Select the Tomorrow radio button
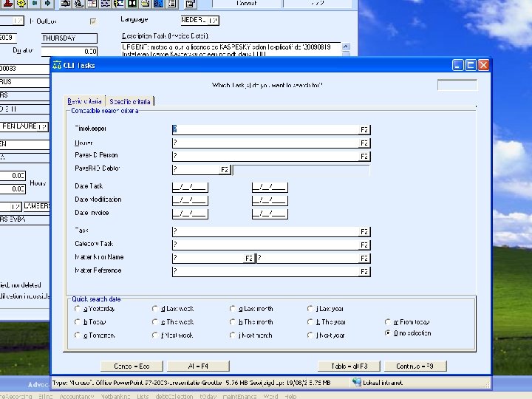The height and width of the screenshot is (399, 532). 78,335
